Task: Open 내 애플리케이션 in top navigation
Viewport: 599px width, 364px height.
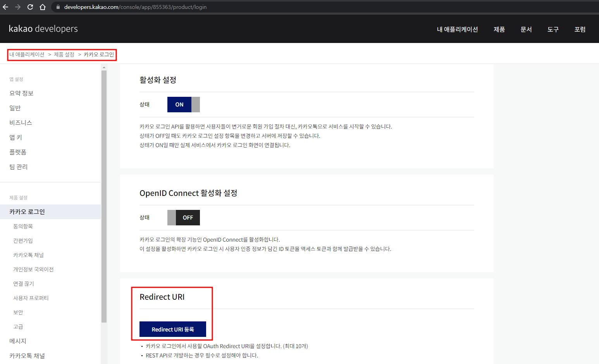Action: [x=457, y=29]
